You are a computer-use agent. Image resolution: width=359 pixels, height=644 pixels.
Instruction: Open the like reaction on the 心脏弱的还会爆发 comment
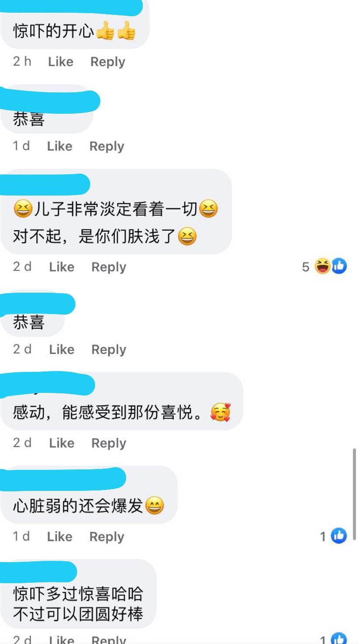[338, 536]
